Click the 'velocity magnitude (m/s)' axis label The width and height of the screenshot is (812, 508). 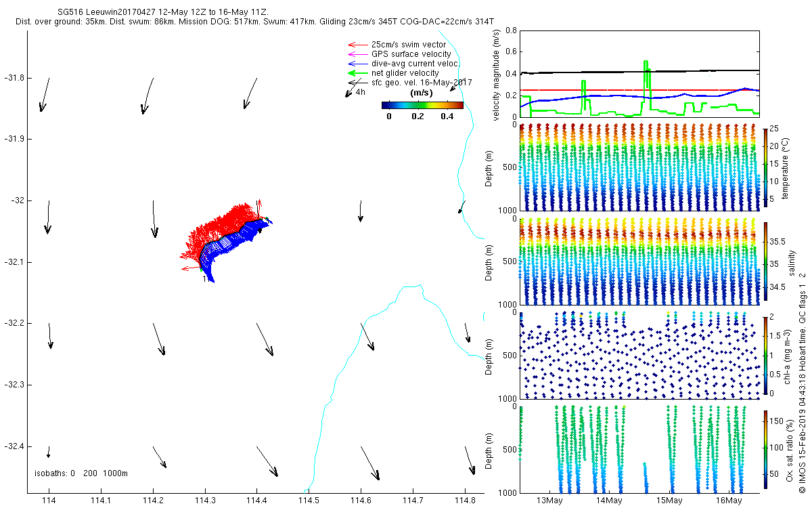click(x=496, y=74)
